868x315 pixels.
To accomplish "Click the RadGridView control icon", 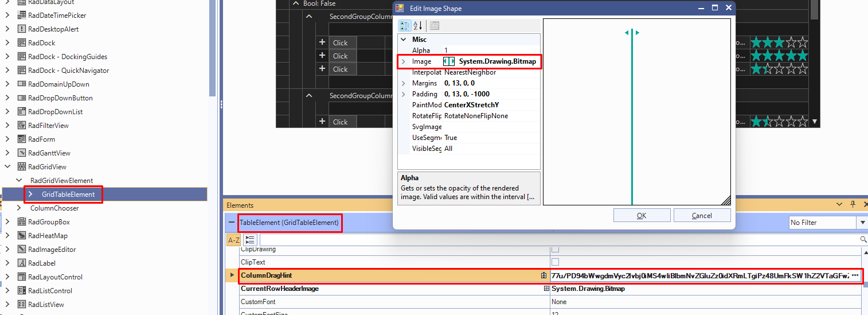I will (22, 167).
